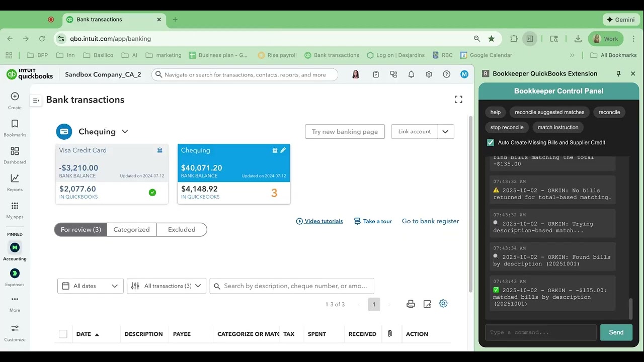
Task: Switch to the For review (3) tab
Action: [80, 230]
